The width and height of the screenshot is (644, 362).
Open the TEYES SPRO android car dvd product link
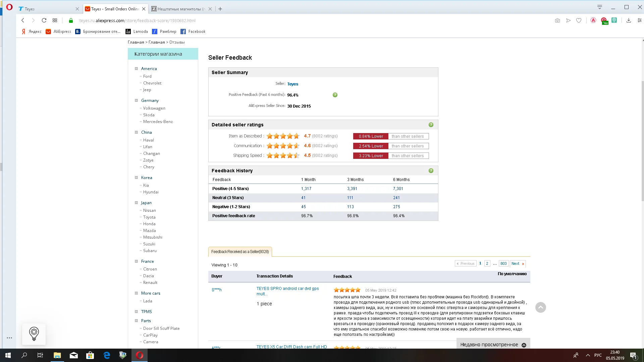pyautogui.click(x=288, y=291)
